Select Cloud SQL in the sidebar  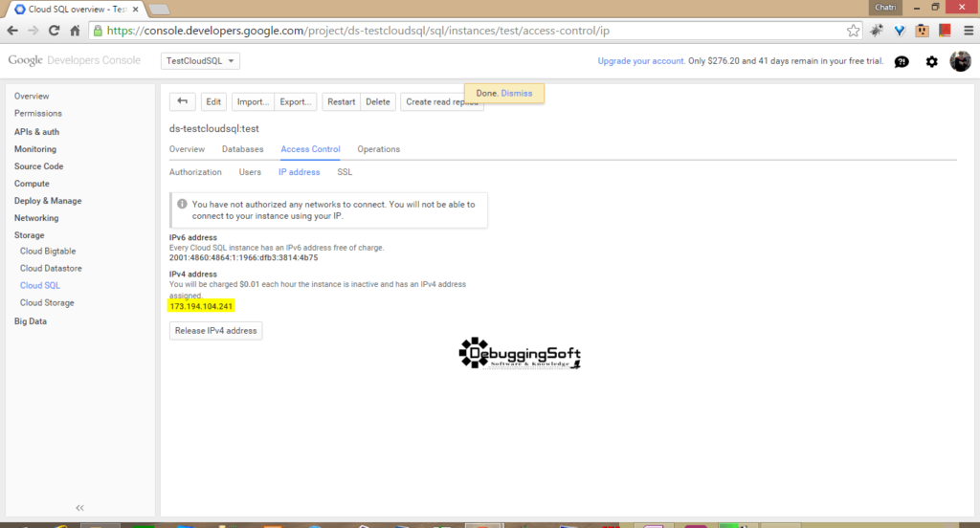[x=40, y=286]
